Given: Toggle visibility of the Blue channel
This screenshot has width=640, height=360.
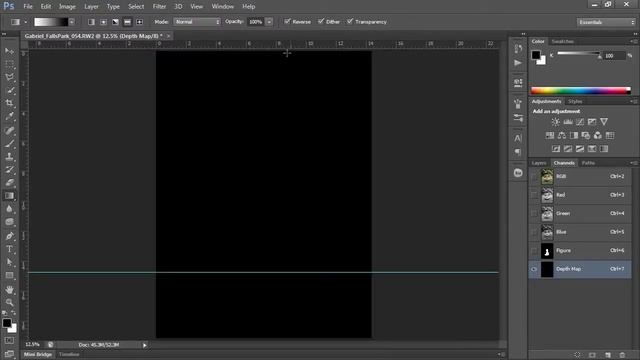Looking at the screenshot, I should coord(534,232).
